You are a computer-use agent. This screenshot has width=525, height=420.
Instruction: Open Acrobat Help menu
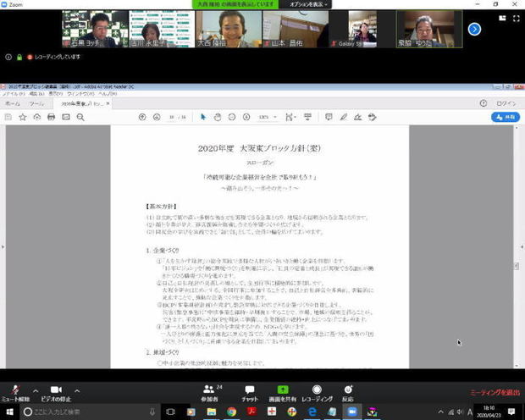click(x=108, y=94)
